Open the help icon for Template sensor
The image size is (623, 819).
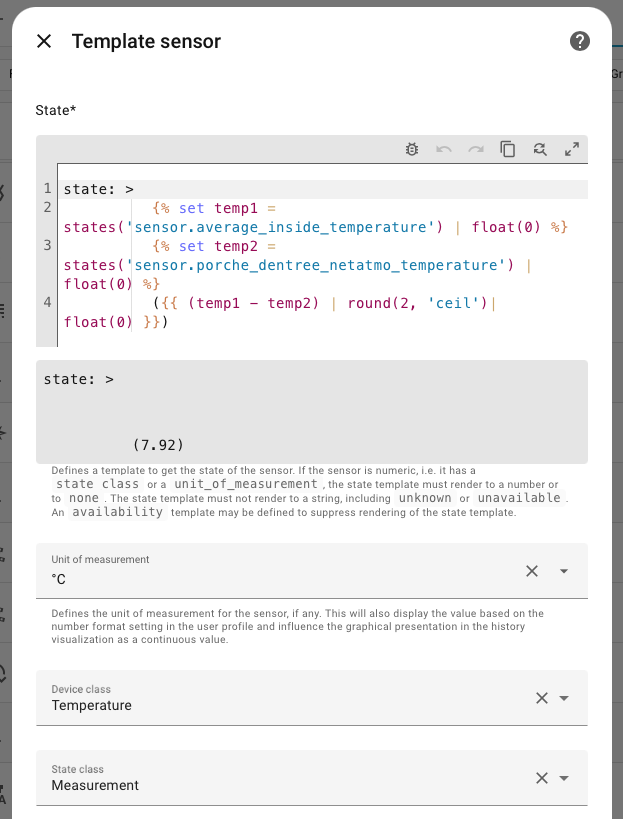tap(579, 41)
